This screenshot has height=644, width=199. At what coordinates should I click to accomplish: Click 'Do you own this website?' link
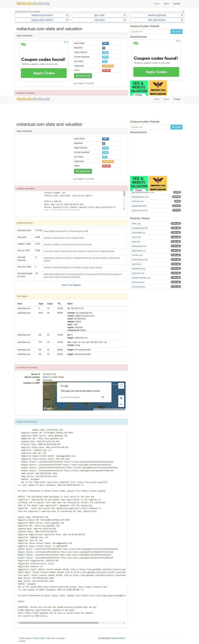70,397
